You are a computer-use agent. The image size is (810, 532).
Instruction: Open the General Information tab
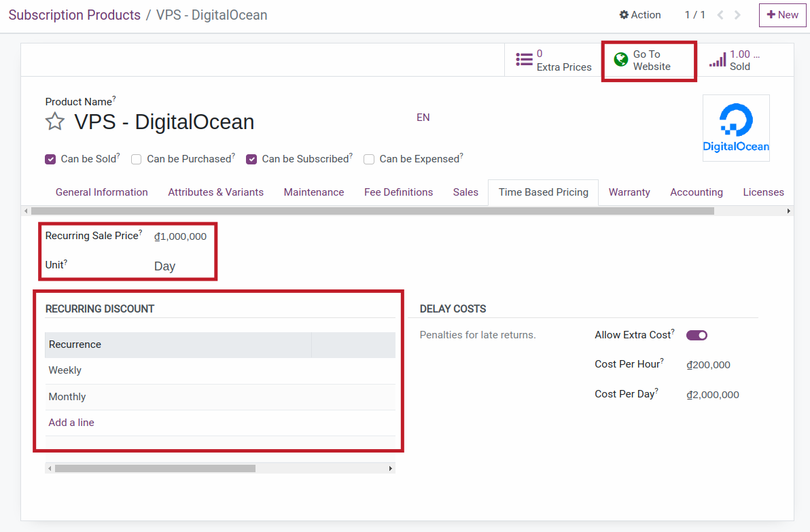click(102, 192)
